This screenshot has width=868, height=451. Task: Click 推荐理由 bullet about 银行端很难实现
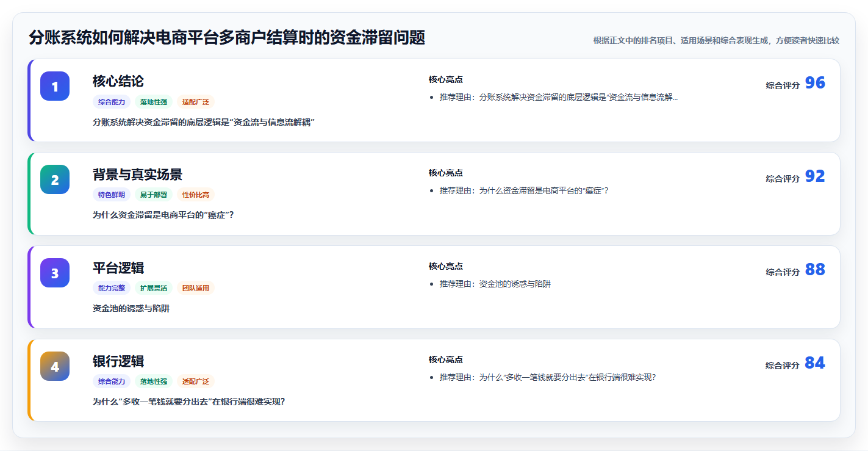coord(548,378)
